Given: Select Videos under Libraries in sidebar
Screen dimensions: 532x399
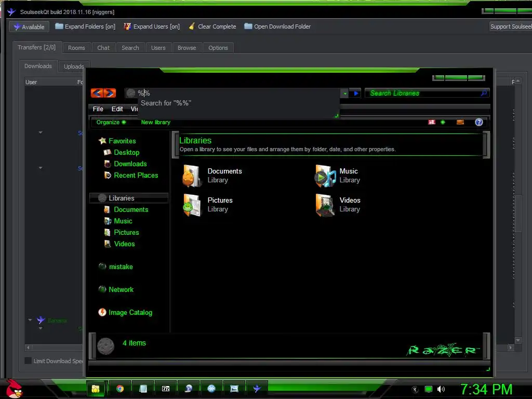Looking at the screenshot, I should 124,244.
